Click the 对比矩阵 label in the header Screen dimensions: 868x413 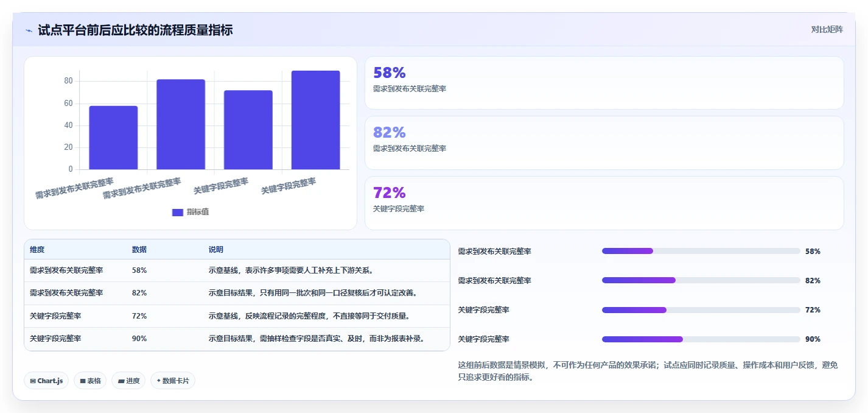pyautogui.click(x=827, y=29)
